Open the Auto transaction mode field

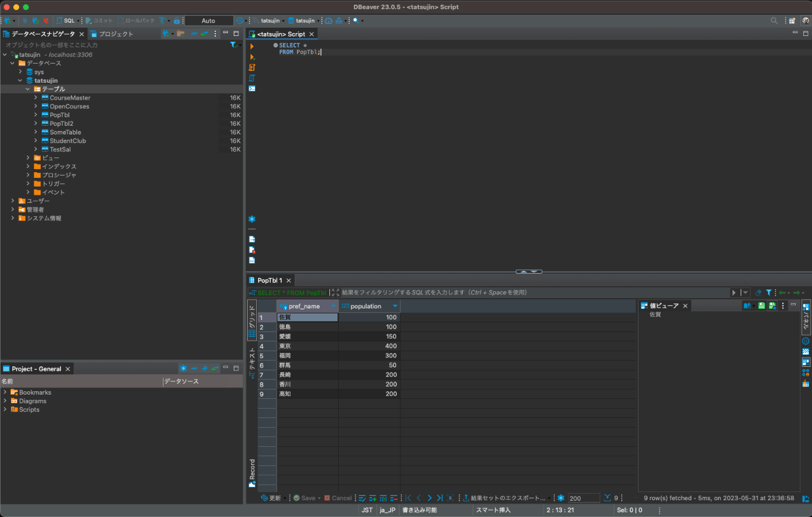click(x=208, y=20)
